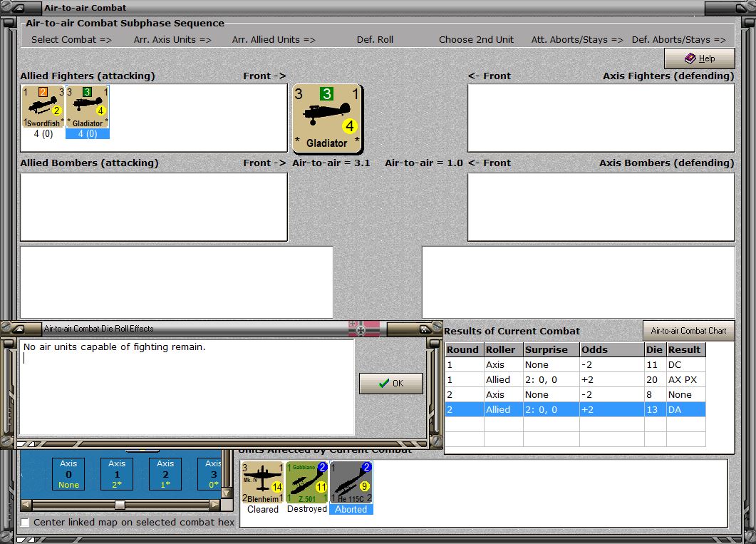Select the round 1 Axis result row DC
Screen dimensions: 756x544
click(x=575, y=364)
